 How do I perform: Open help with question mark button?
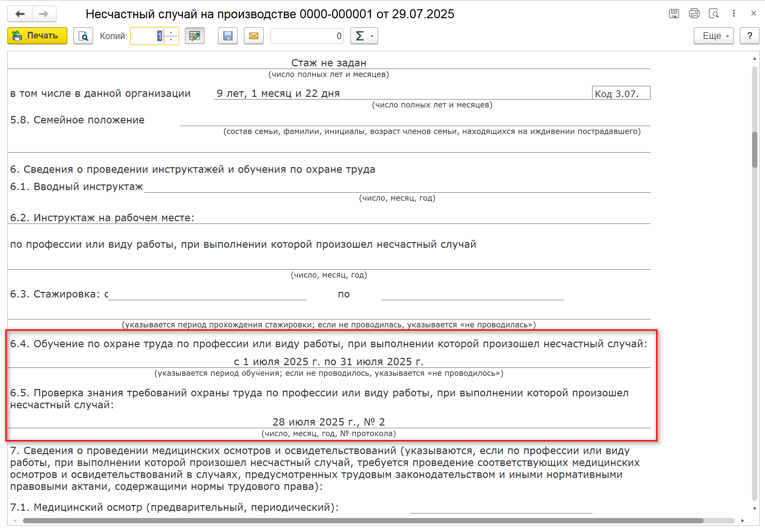(x=749, y=35)
